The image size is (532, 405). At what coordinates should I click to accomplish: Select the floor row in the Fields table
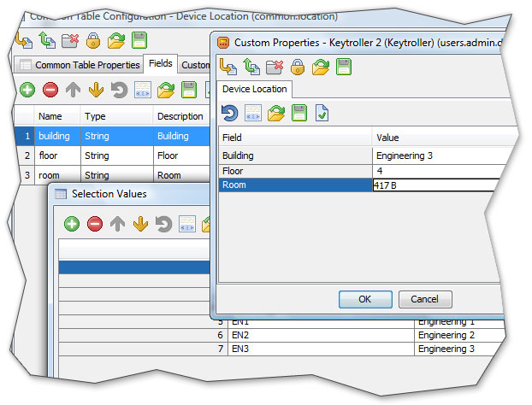coord(112,156)
